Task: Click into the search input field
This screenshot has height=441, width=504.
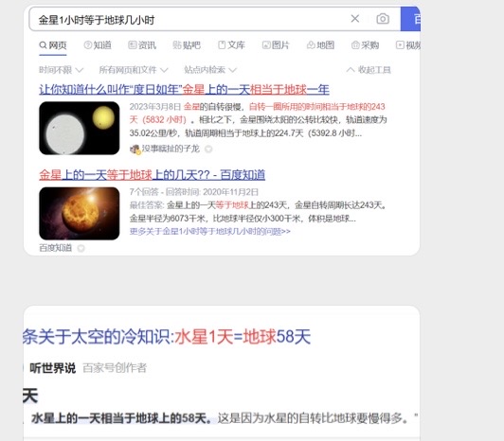Action: click(189, 20)
